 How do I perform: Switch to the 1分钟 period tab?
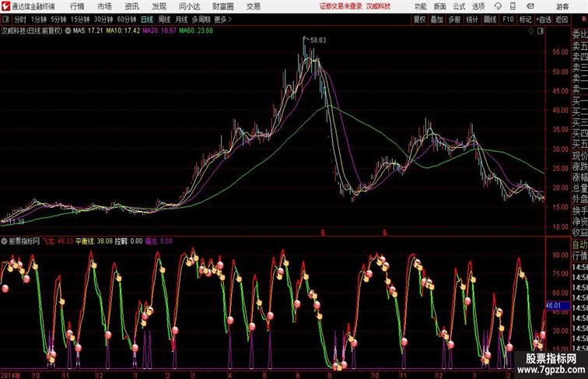click(39, 19)
